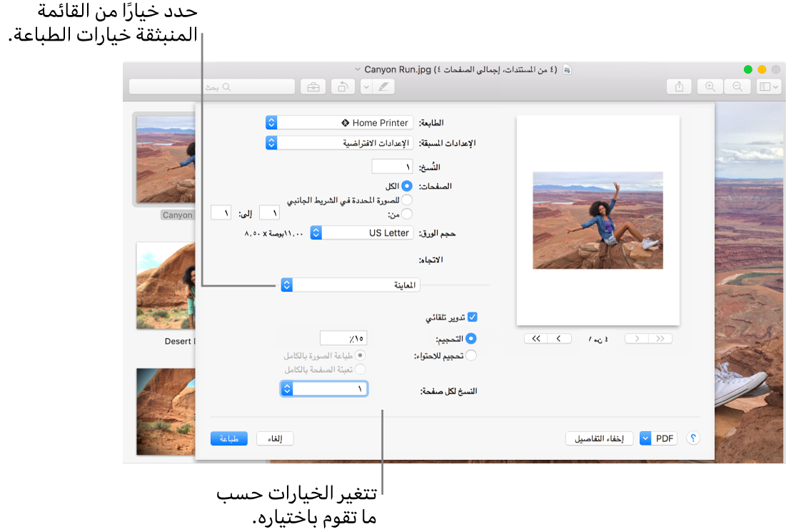Go to previous preview page button
786x532 pixels.
tap(560, 338)
